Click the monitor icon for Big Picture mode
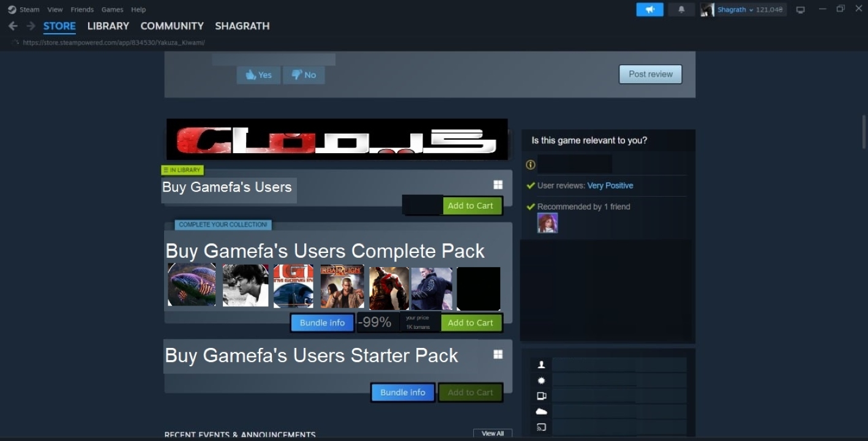868x441 pixels. [800, 10]
